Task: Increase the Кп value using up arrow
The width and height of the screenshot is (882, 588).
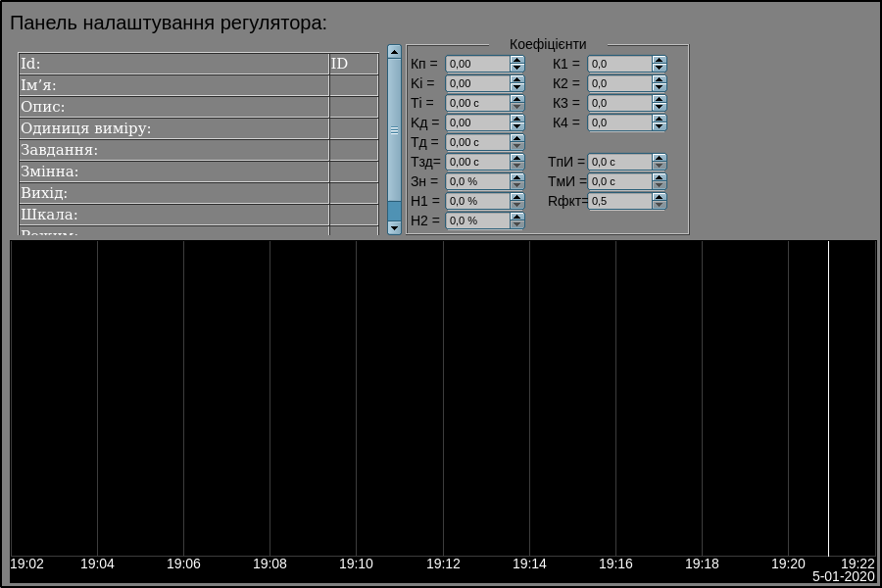Action: click(517, 60)
